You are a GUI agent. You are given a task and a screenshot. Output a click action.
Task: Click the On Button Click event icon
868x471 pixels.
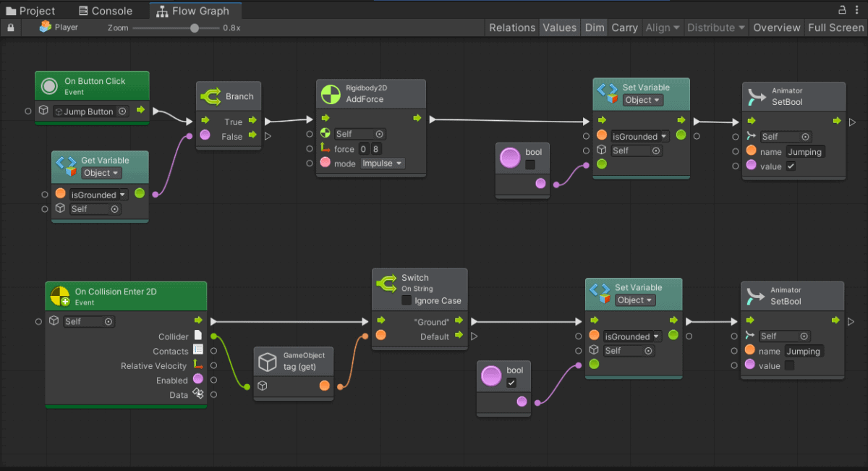click(x=49, y=87)
